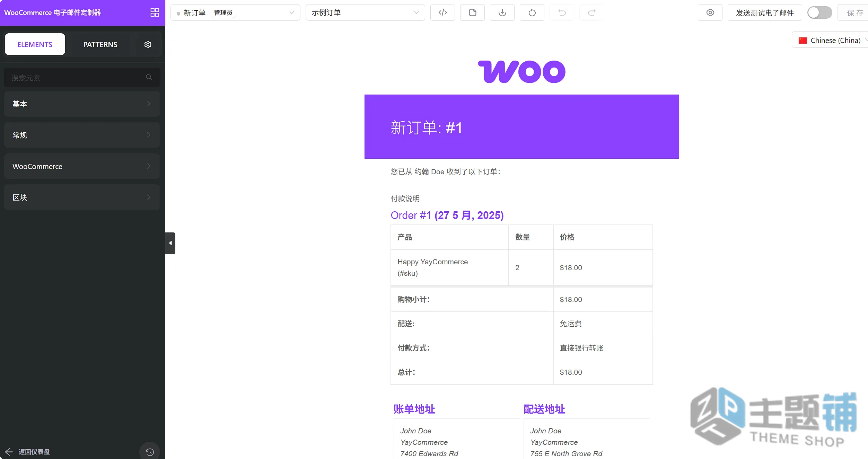Open revision history clock icon

pyautogui.click(x=149, y=451)
